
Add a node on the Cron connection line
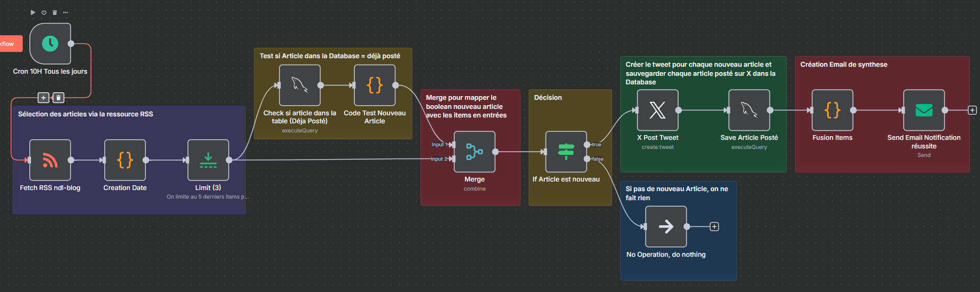pos(43,98)
